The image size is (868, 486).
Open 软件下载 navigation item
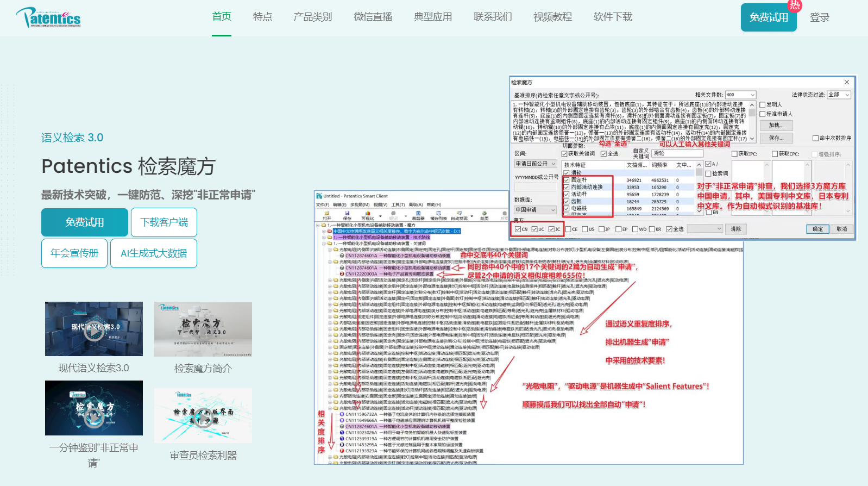[613, 17]
